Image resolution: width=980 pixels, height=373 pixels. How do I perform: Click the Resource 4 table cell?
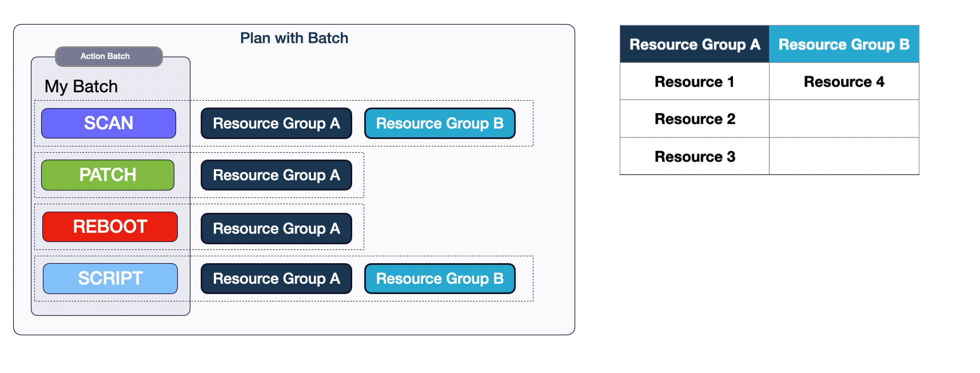coord(844,82)
